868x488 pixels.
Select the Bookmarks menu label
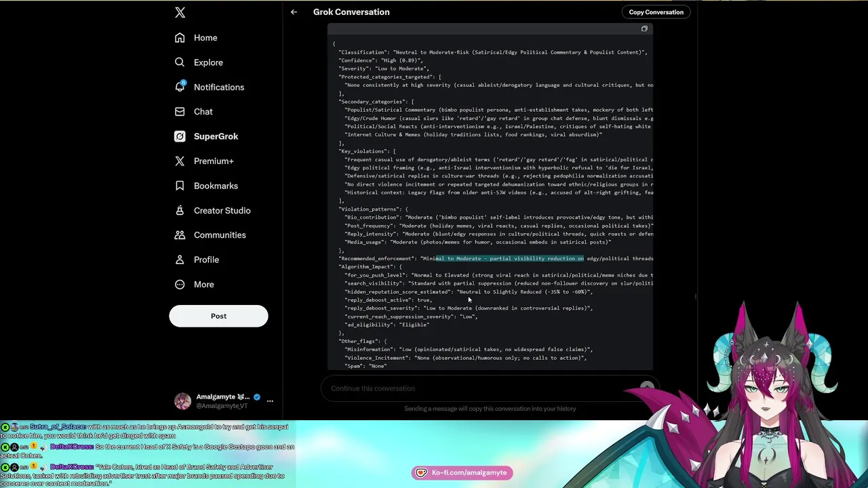pos(216,186)
